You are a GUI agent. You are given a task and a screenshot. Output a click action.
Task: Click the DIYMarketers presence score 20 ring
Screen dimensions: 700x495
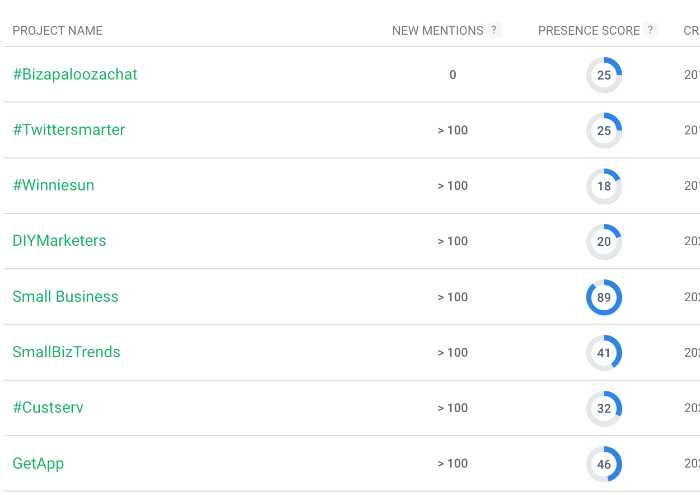604,241
